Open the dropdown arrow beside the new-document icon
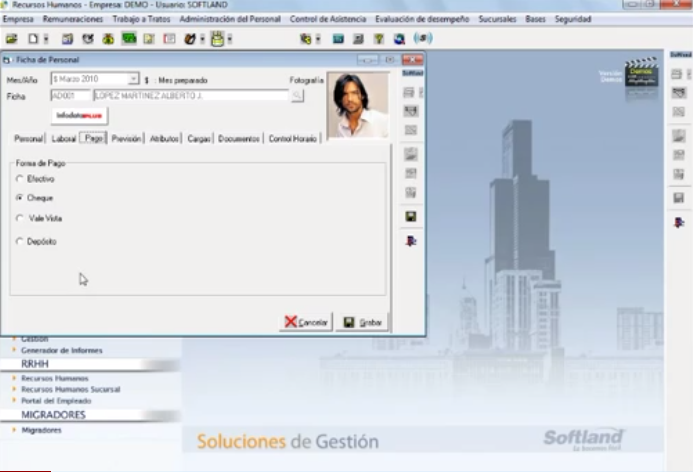Image resolution: width=693 pixels, height=472 pixels. tap(46, 39)
